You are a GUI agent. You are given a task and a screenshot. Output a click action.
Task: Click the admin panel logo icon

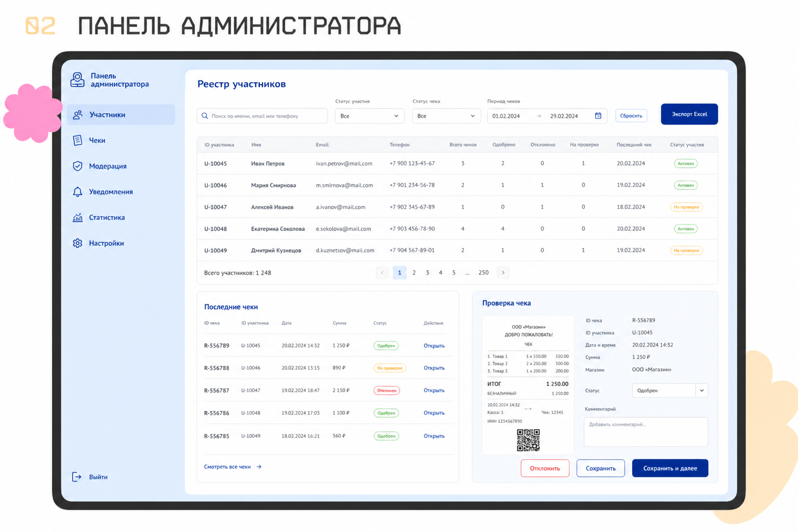pyautogui.click(x=77, y=79)
